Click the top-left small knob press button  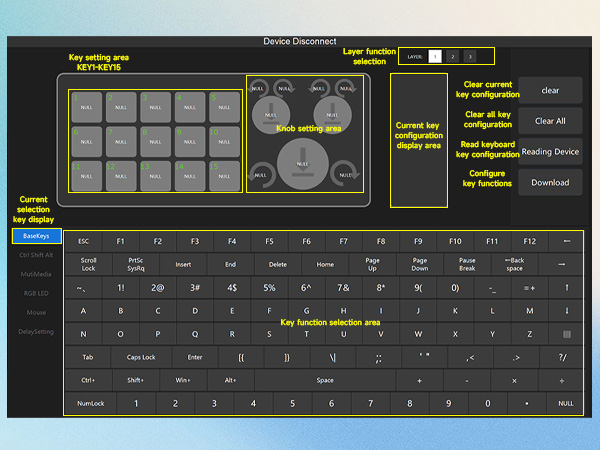click(271, 115)
